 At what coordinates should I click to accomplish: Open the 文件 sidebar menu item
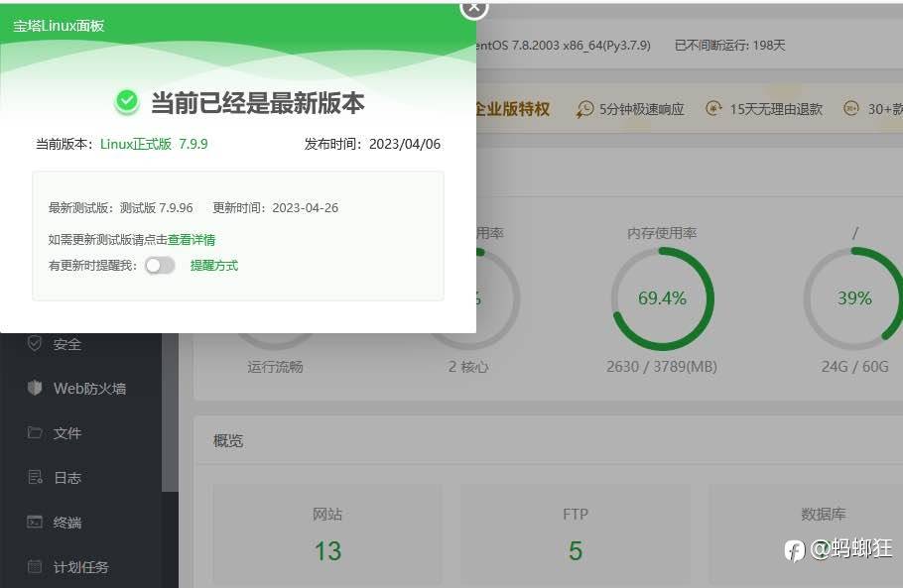[66, 432]
